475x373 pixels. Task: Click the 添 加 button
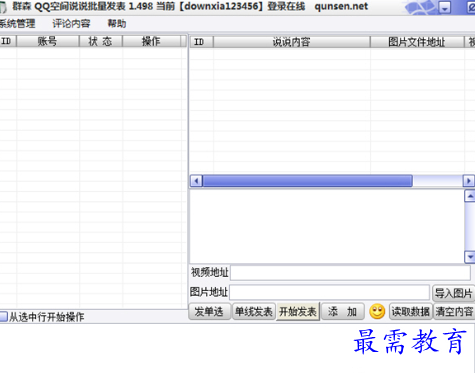tap(342, 312)
